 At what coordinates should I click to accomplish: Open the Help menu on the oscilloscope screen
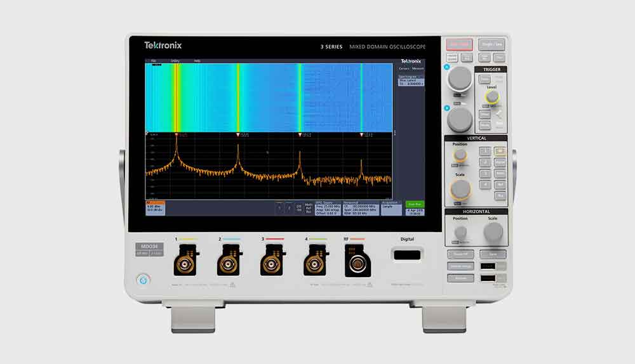pos(197,61)
